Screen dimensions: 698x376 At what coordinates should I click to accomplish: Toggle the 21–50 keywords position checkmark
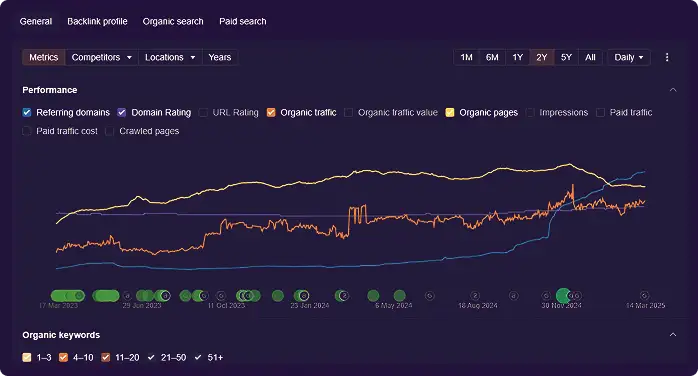pyautogui.click(x=151, y=357)
